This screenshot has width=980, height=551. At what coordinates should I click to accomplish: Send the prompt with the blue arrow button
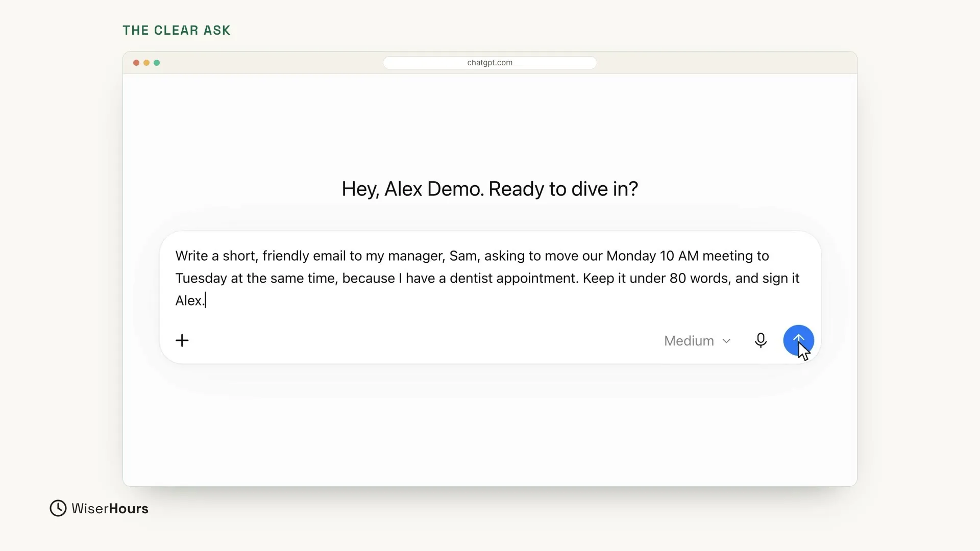tap(798, 340)
